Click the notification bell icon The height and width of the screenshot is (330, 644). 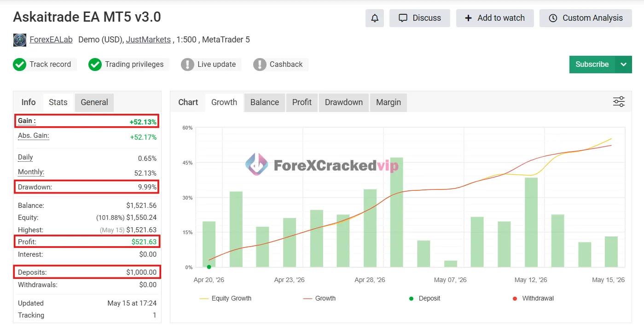pyautogui.click(x=375, y=18)
